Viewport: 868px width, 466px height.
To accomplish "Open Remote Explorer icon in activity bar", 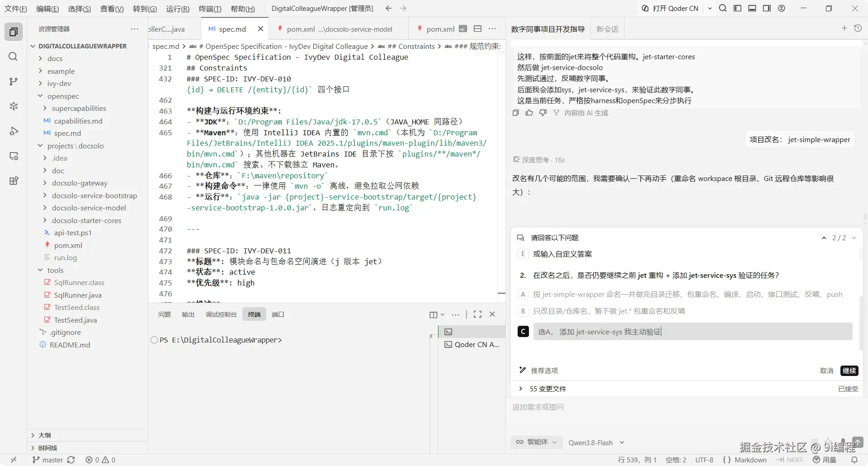I will coord(14,156).
